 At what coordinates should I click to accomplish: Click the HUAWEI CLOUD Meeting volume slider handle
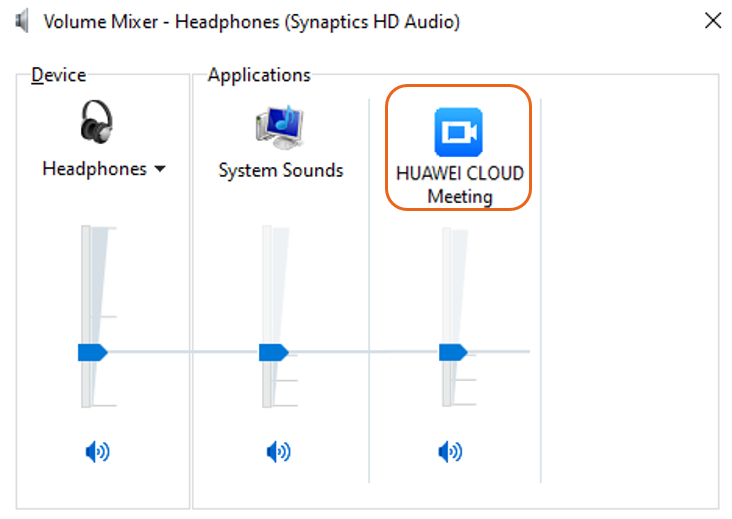point(453,352)
